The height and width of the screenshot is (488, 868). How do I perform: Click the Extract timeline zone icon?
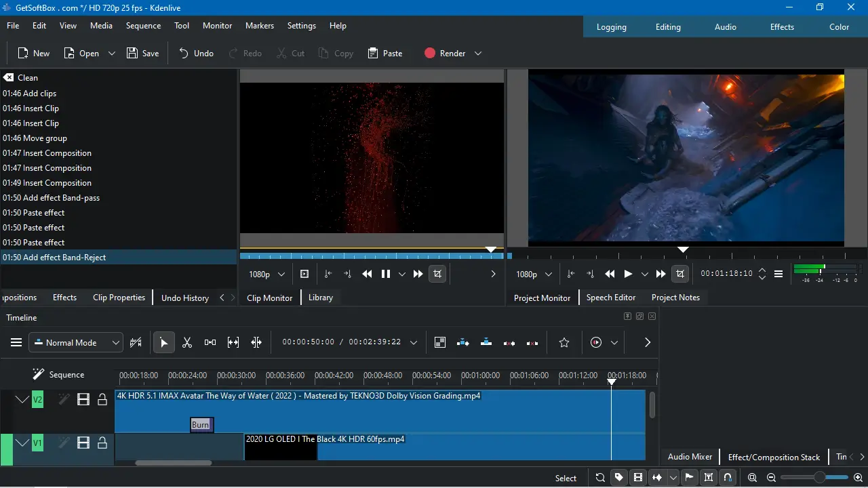509,342
